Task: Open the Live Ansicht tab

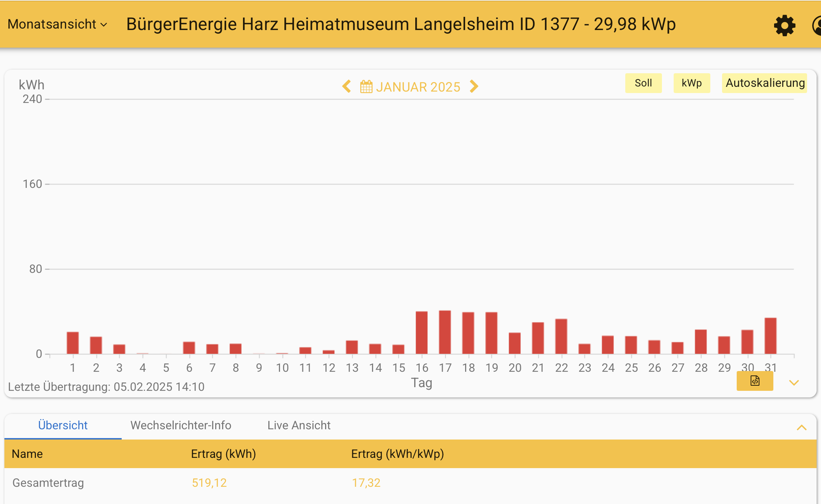Action: pos(299,425)
